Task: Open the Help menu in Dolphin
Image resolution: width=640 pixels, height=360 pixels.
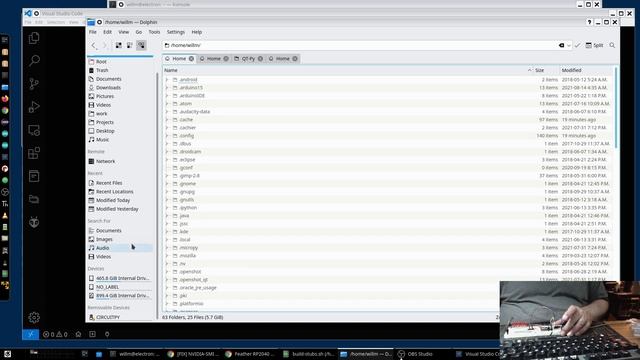Action: [197, 32]
